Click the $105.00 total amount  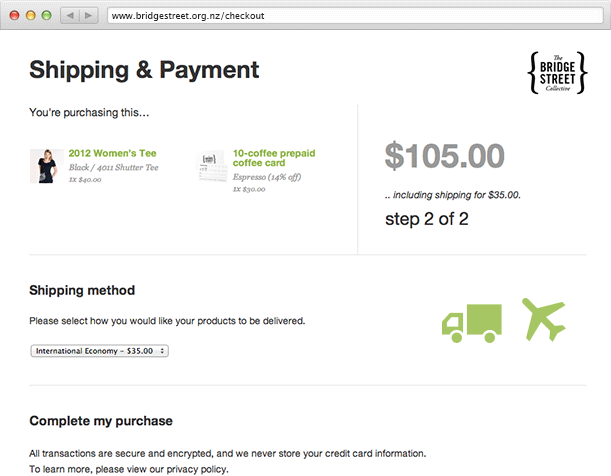pyautogui.click(x=445, y=156)
